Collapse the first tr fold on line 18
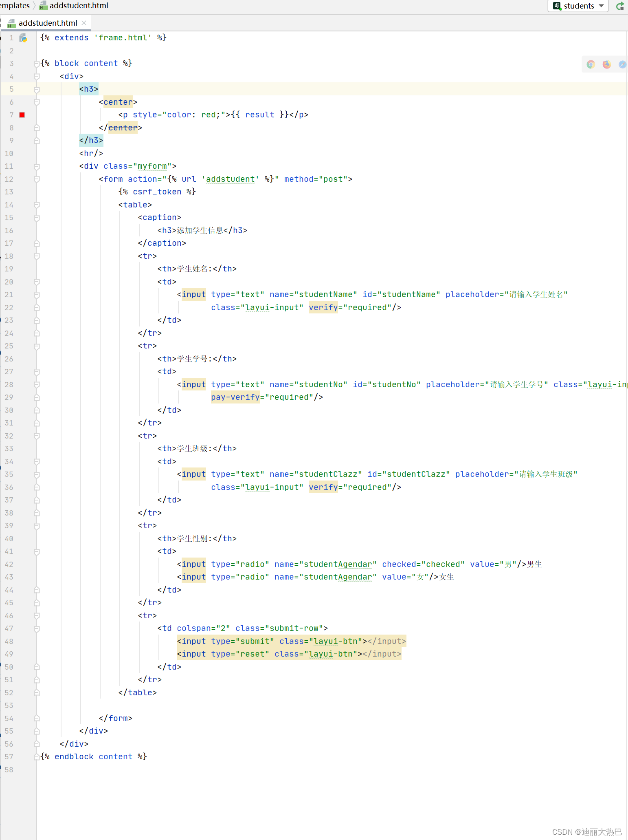The height and width of the screenshot is (840, 628). (37, 256)
